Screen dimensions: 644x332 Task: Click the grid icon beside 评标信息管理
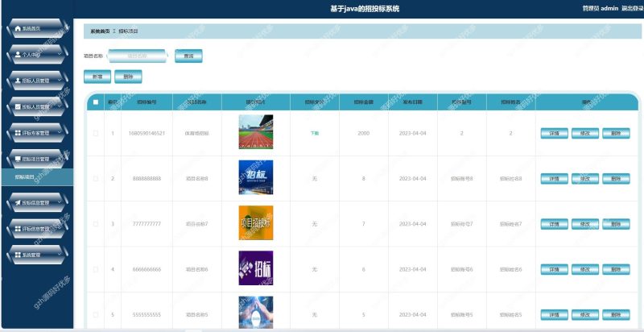click(17, 229)
